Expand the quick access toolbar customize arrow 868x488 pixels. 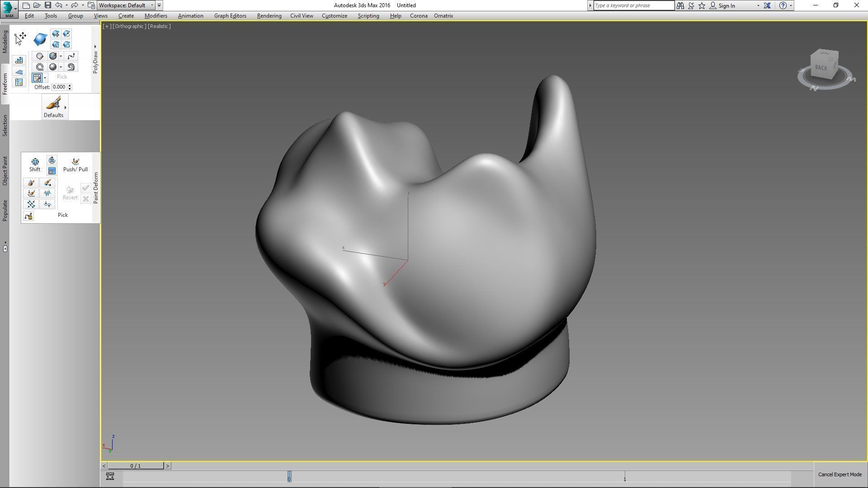click(x=159, y=5)
